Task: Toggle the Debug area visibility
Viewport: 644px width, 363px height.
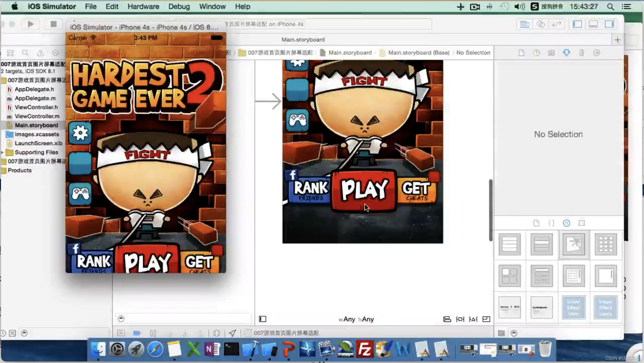Action: point(593,24)
